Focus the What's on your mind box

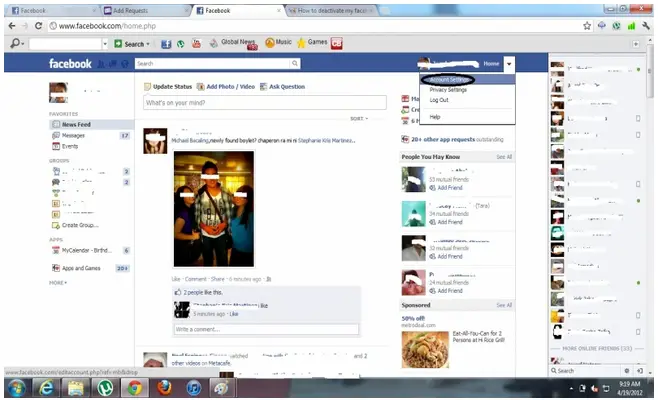point(265,103)
